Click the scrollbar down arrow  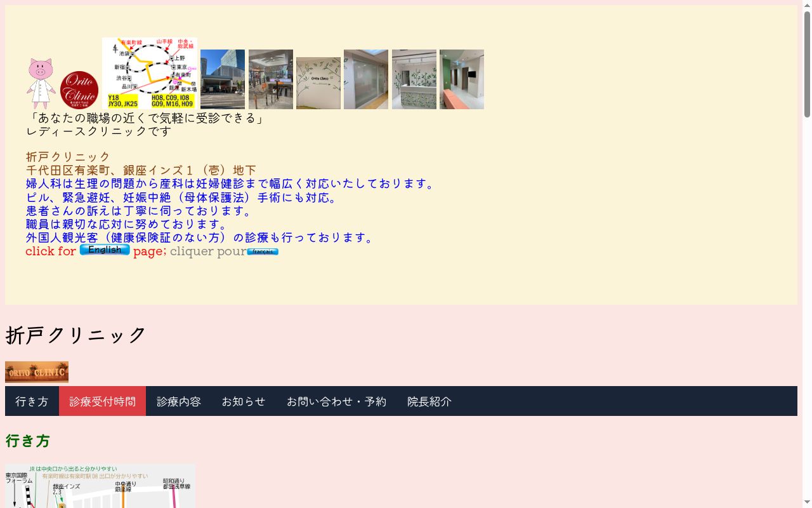coord(807,503)
